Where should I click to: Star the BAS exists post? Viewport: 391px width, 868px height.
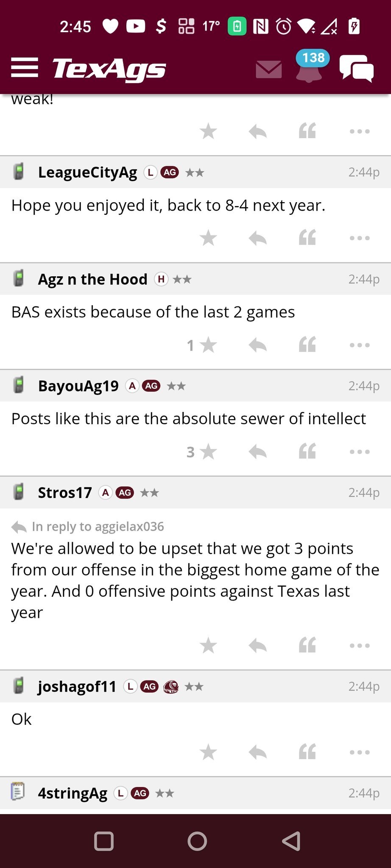coord(208,345)
